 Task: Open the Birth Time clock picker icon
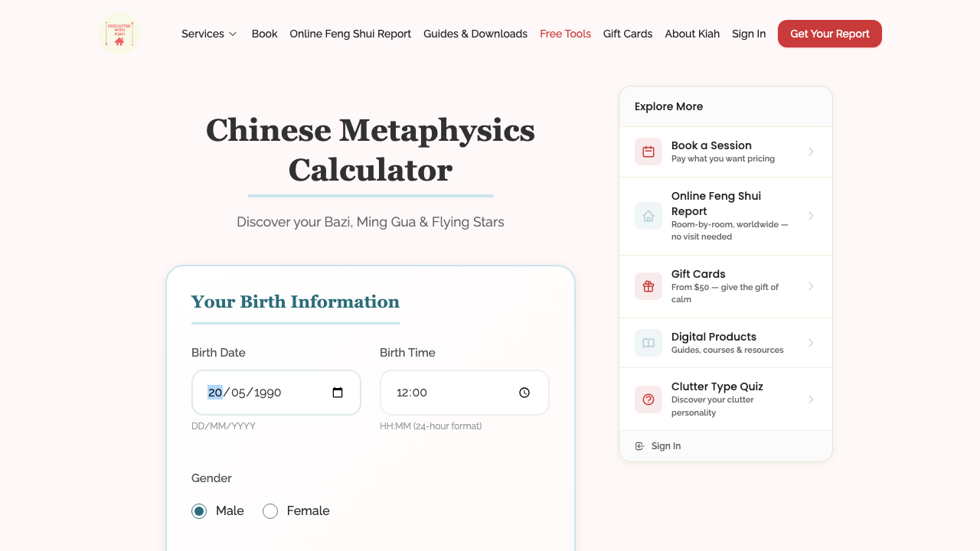[524, 393]
